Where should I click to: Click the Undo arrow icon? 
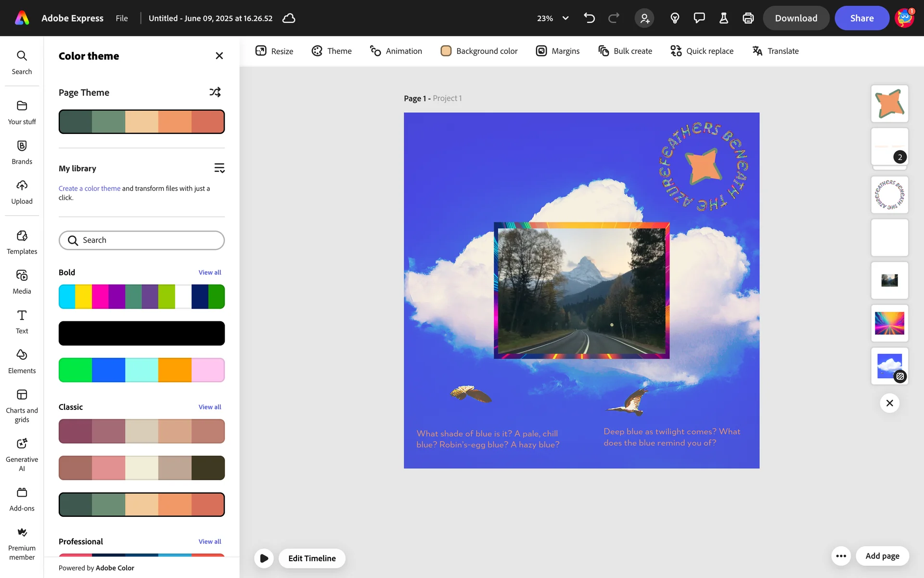(589, 18)
